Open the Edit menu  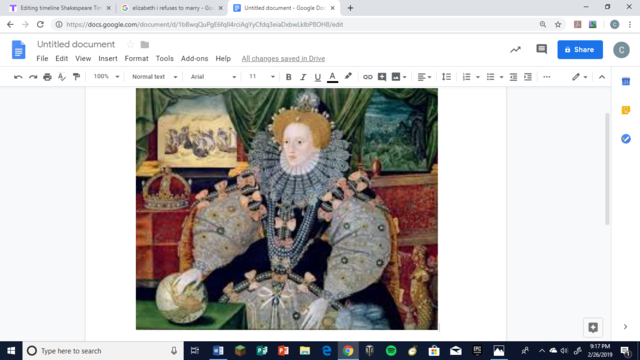coord(62,58)
